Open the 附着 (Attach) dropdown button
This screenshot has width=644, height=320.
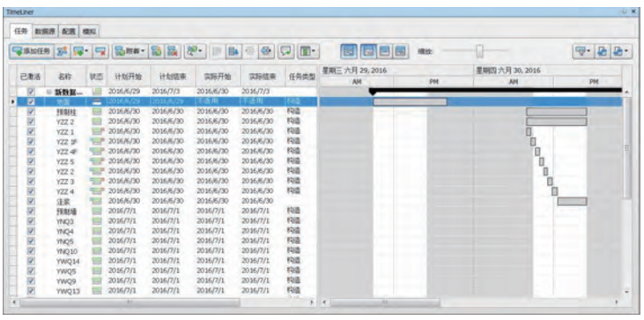130,52
